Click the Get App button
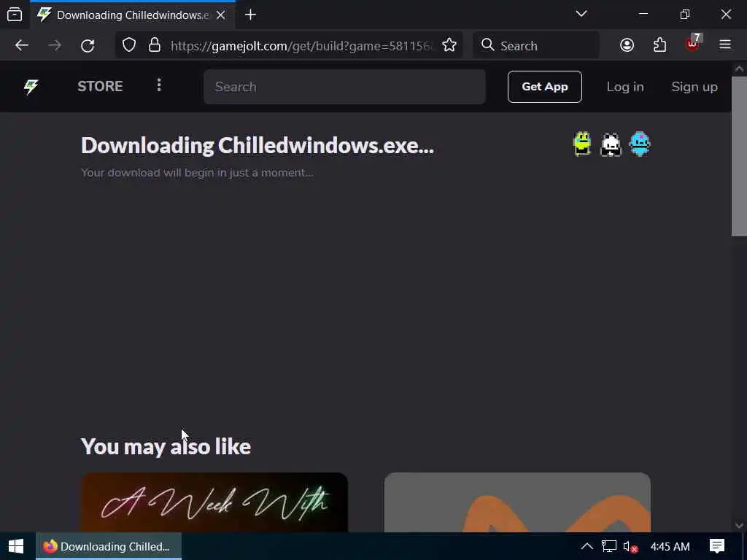Viewport: 747px width, 560px height. point(544,87)
